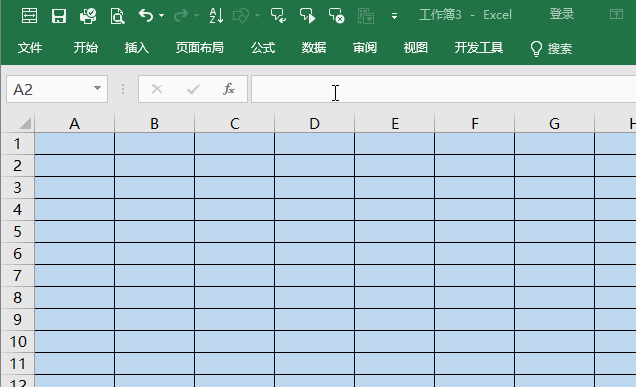Click the Save icon in quick access toolbar
This screenshot has height=387, width=636.
[59, 16]
